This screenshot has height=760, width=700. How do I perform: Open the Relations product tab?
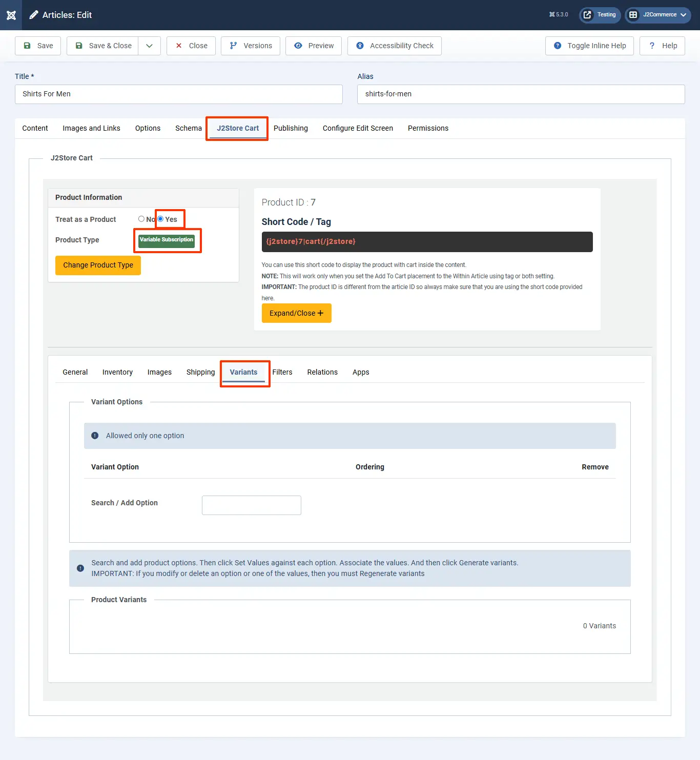pos(322,372)
